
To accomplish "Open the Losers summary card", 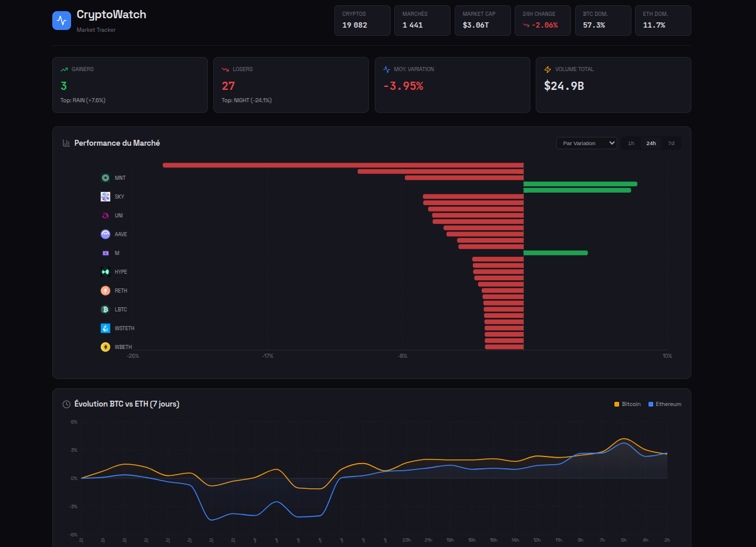I will (291, 85).
